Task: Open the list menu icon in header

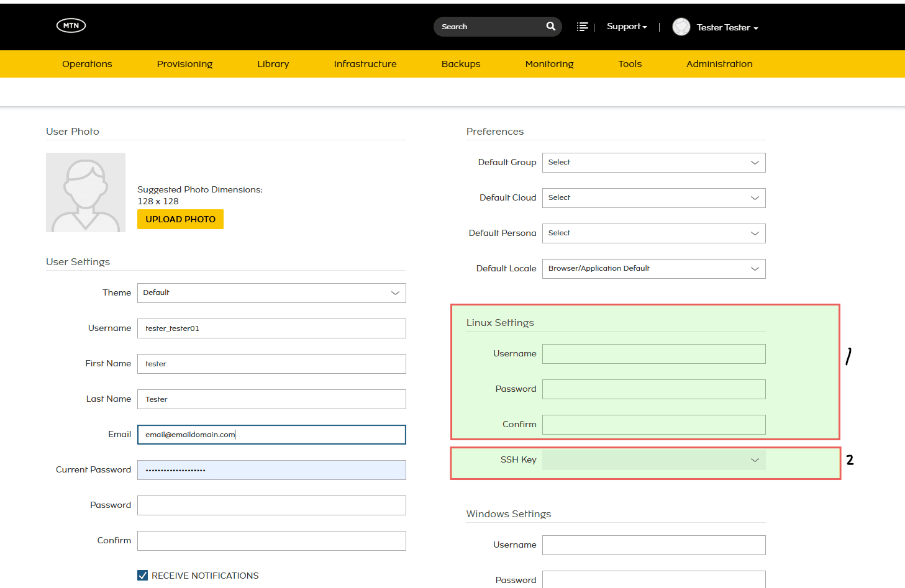Action: point(582,27)
